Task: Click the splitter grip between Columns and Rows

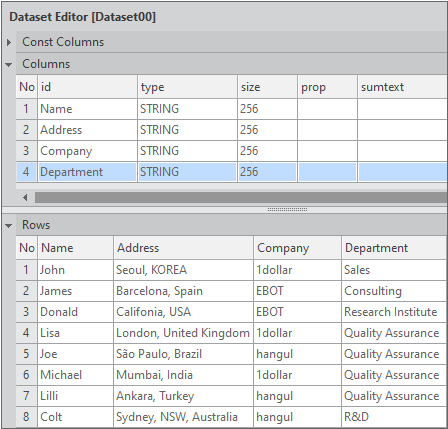Action: click(x=287, y=210)
